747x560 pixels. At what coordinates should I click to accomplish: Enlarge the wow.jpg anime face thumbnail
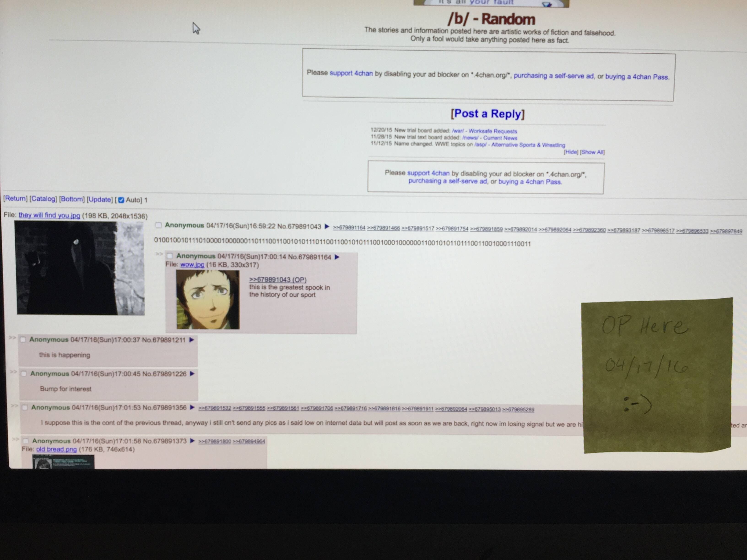pyautogui.click(x=208, y=299)
